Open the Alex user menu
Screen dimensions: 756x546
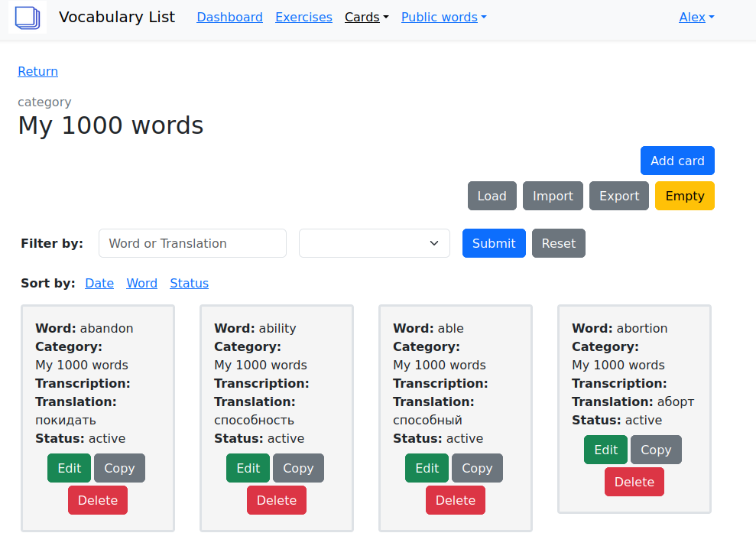(696, 17)
